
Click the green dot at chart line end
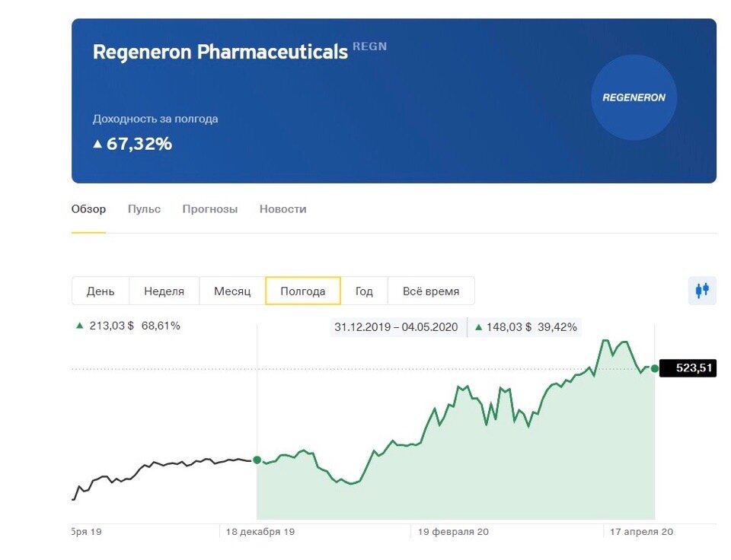pyautogui.click(x=654, y=368)
